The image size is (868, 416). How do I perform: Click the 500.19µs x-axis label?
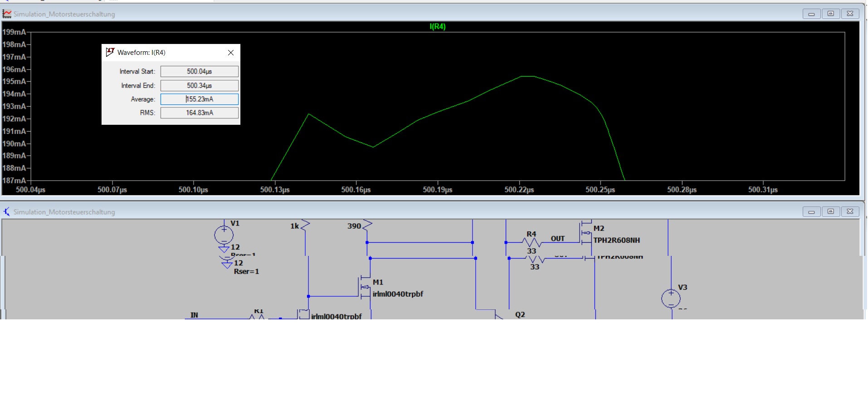438,190
